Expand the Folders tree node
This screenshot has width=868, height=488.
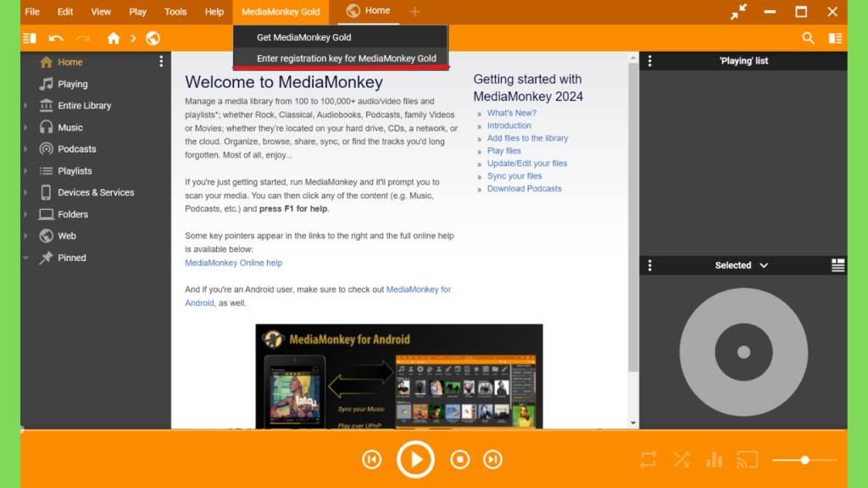pos(25,214)
